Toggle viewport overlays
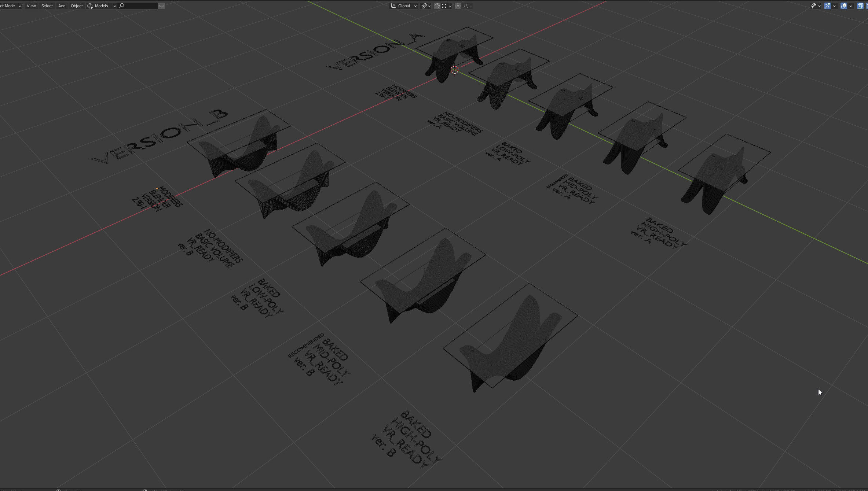Viewport: 868px width, 491px height. coord(843,6)
